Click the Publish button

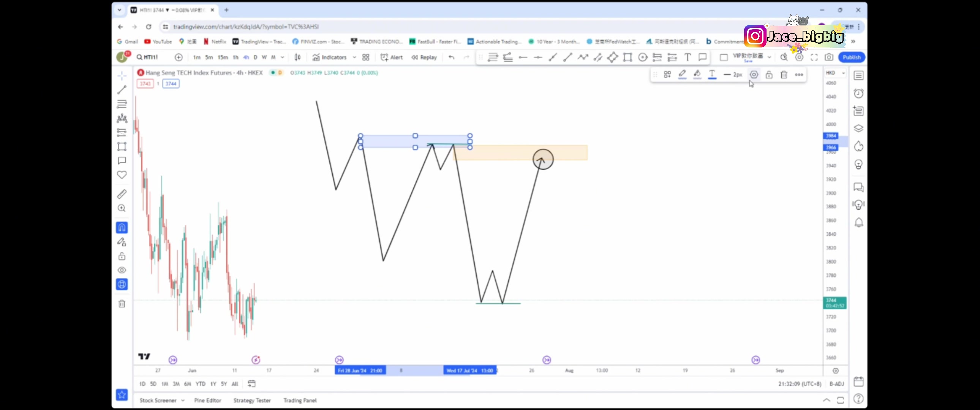click(851, 57)
